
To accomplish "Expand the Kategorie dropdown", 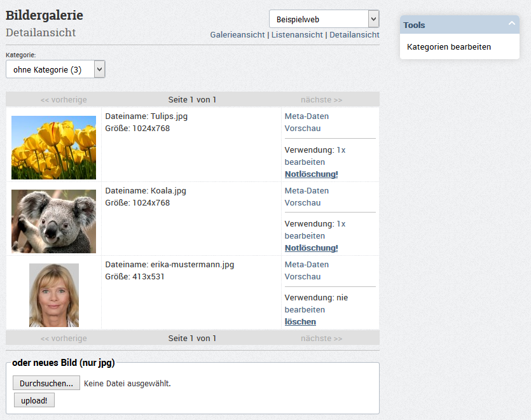I will (x=55, y=69).
